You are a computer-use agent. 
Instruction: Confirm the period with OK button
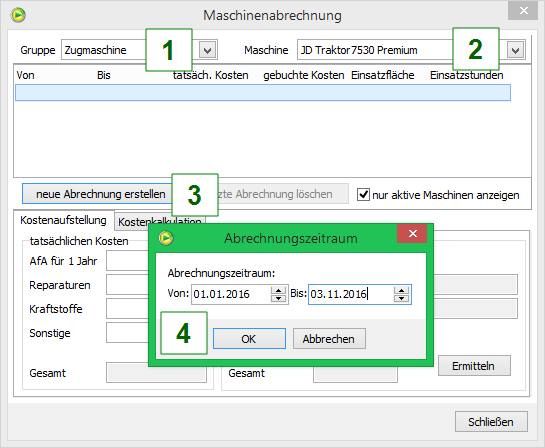pyautogui.click(x=249, y=339)
